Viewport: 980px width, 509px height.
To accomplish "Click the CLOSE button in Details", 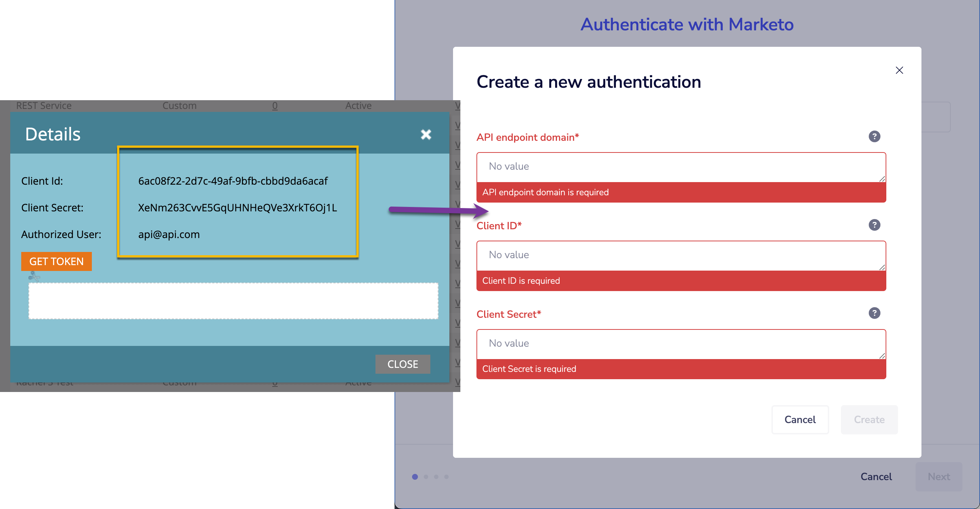I will [403, 364].
